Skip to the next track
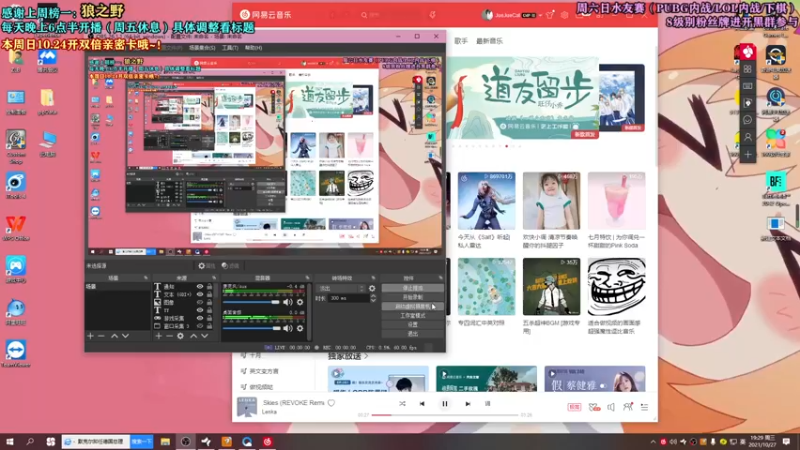800x450 pixels. (x=467, y=404)
